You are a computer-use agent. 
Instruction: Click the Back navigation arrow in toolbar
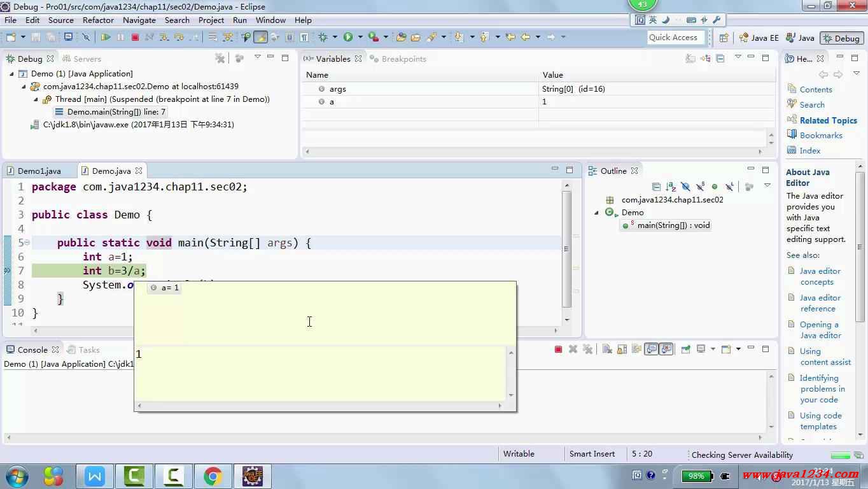tap(526, 38)
